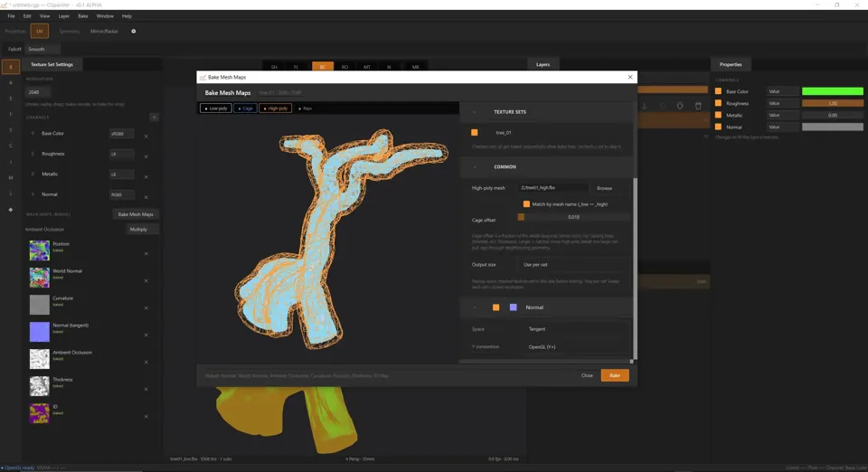The width and height of the screenshot is (868, 472).
Task: Delete the baked Curvature map
Action: 146,307
